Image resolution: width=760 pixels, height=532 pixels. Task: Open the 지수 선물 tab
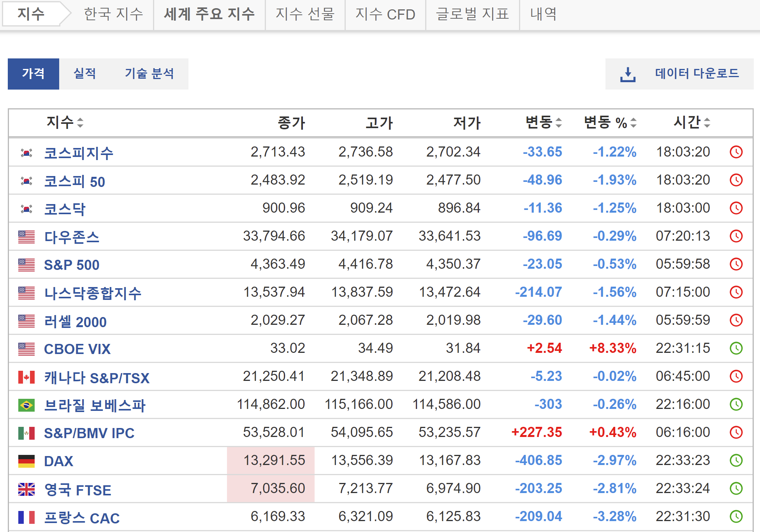pos(305,14)
